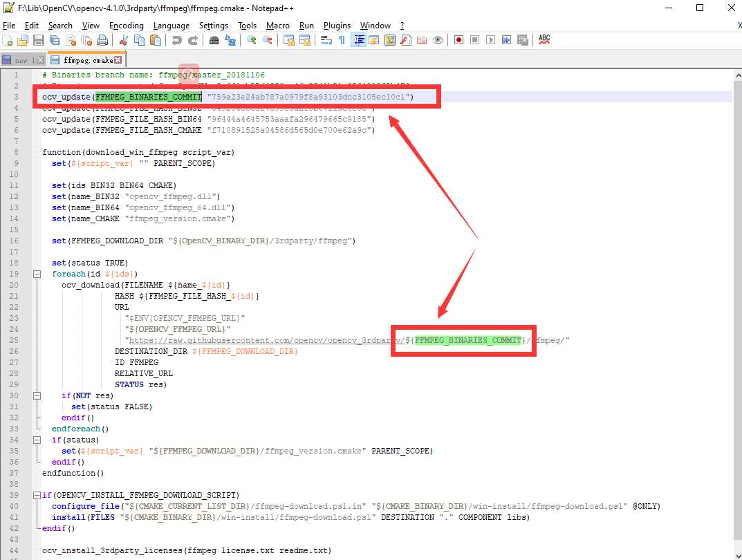742x560 pixels.
Task: Open the File menu
Action: 9,26
